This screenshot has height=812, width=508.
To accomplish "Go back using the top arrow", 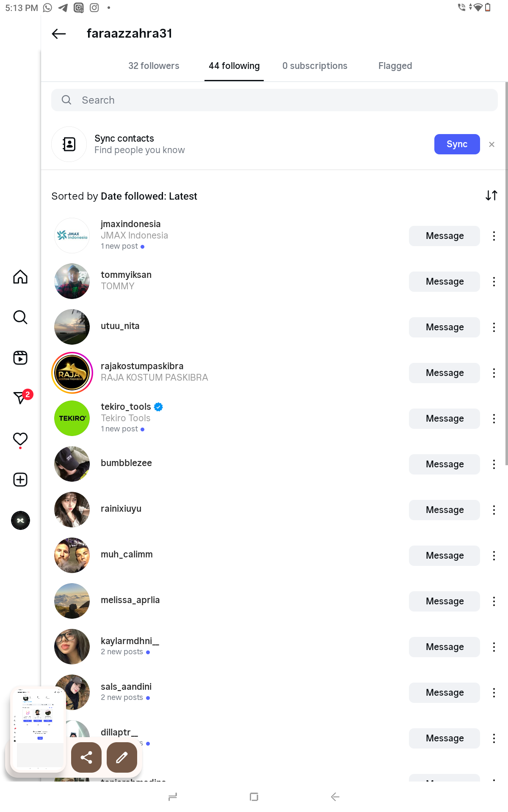I will tap(59, 34).
